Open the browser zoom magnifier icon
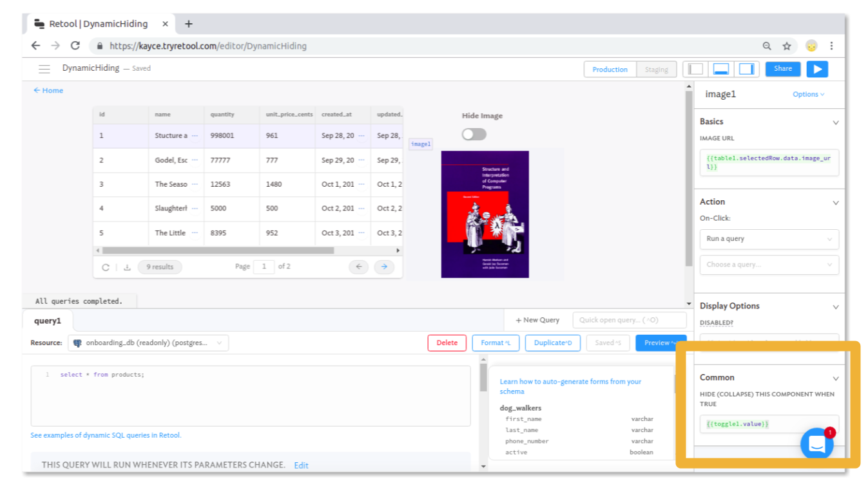This screenshot has width=868, height=488. pyautogui.click(x=767, y=46)
